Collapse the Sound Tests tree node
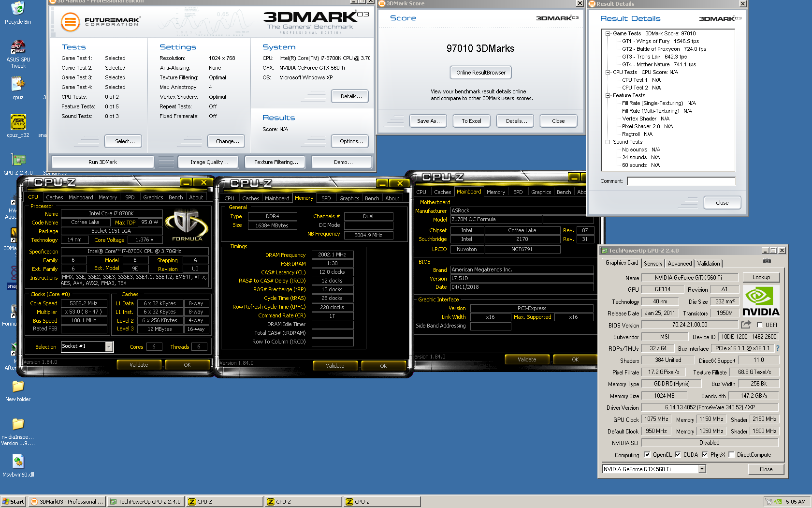 608,142
